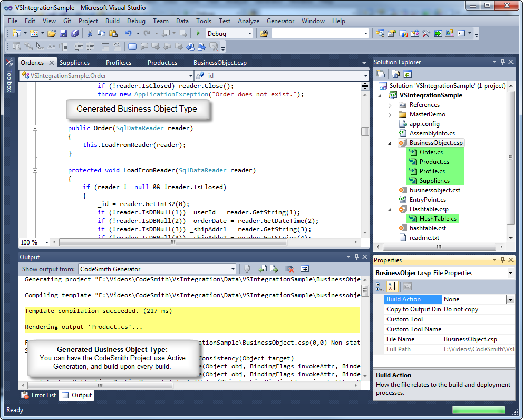523x420 pixels.
Task: Open the Find search combo box dropdown
Action: [365, 34]
